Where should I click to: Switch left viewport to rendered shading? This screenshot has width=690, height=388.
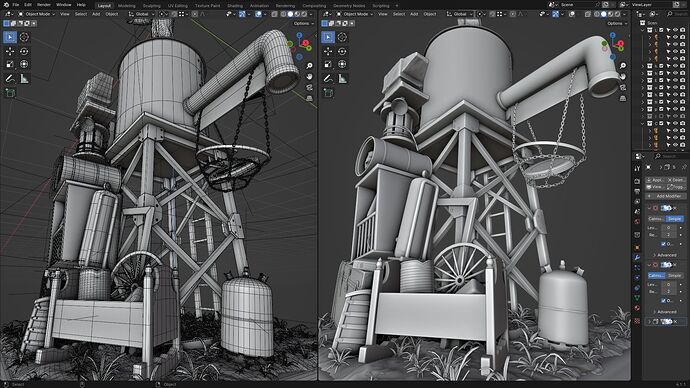pyautogui.click(x=304, y=14)
